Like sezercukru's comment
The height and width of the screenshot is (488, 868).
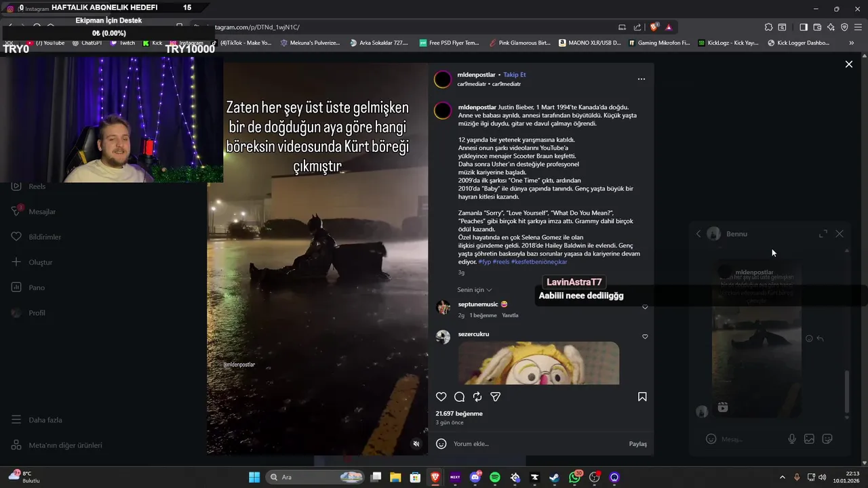[x=645, y=337]
